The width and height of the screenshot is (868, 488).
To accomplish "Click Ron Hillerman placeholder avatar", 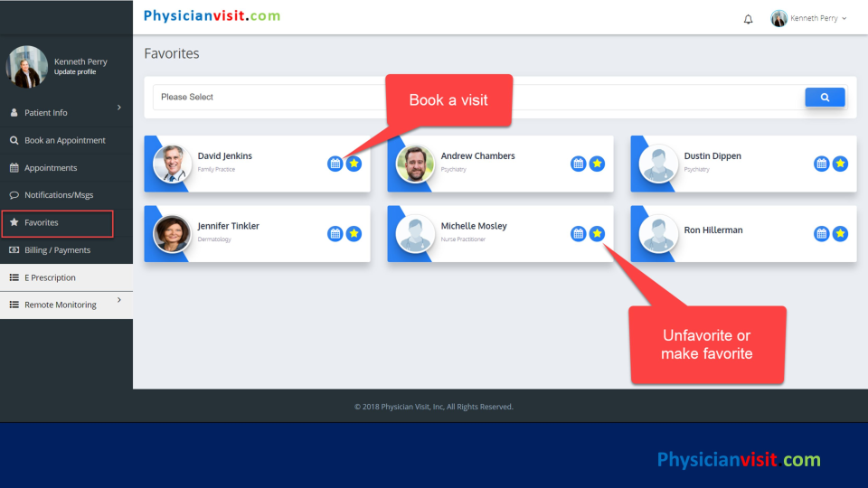I will pyautogui.click(x=658, y=233).
